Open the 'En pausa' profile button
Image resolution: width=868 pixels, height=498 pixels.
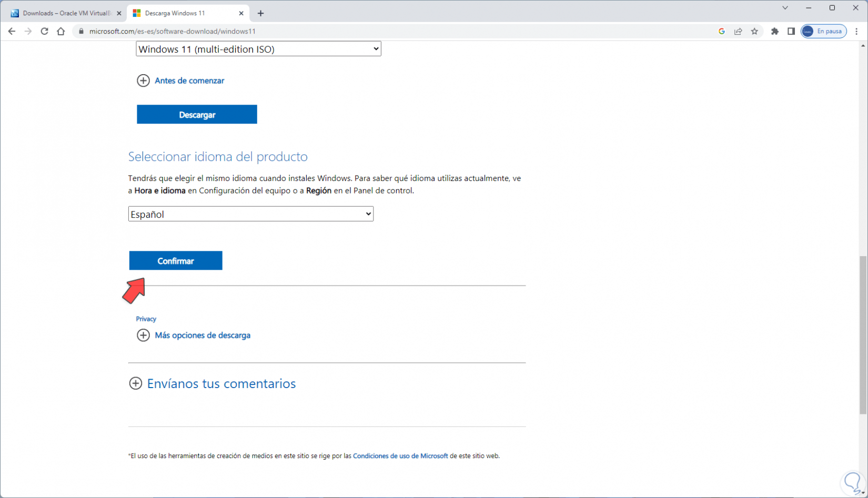pyautogui.click(x=824, y=31)
